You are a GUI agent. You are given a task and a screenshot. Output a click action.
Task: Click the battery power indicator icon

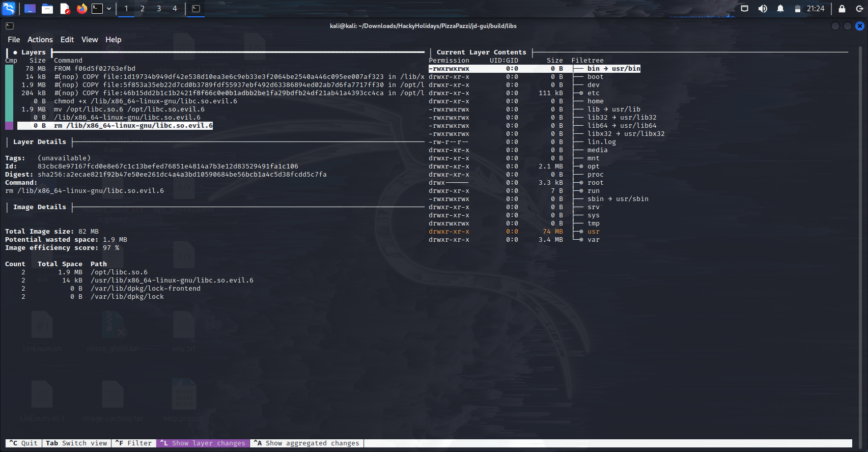coord(798,9)
